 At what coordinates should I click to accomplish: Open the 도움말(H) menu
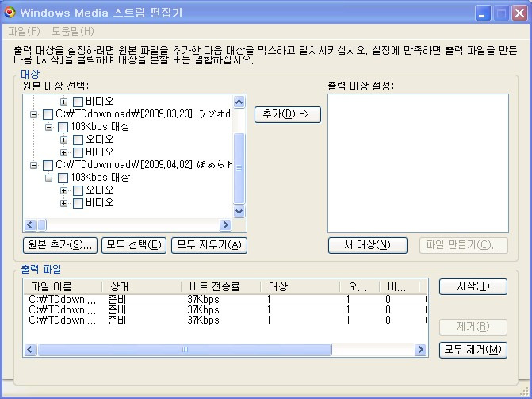73,32
